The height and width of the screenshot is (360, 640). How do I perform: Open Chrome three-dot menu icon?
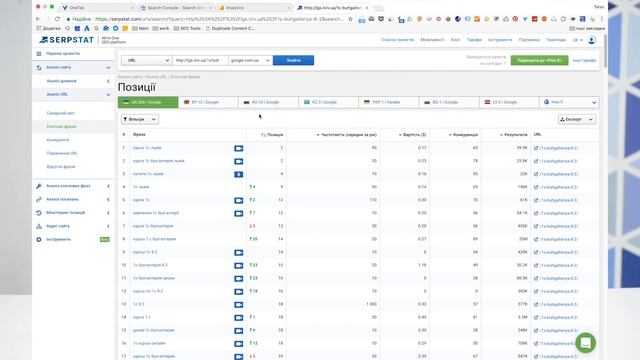click(601, 19)
